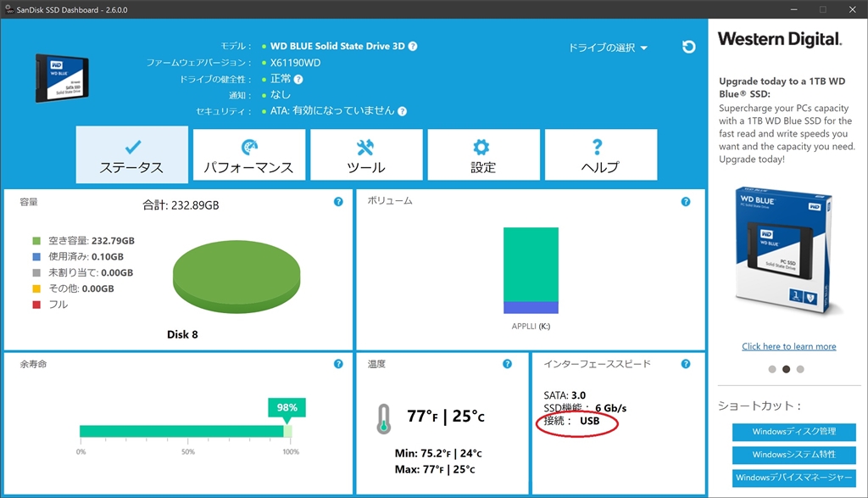Viewport: 868px width, 498px height.
Task: Click the Max: 77°F | 25°C value
Action: pos(435,470)
